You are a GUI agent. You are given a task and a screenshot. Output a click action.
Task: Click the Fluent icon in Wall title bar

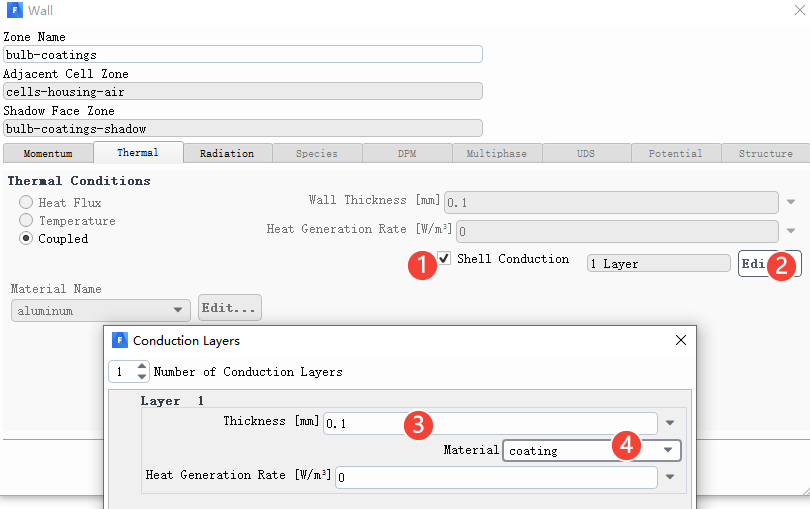(14, 10)
